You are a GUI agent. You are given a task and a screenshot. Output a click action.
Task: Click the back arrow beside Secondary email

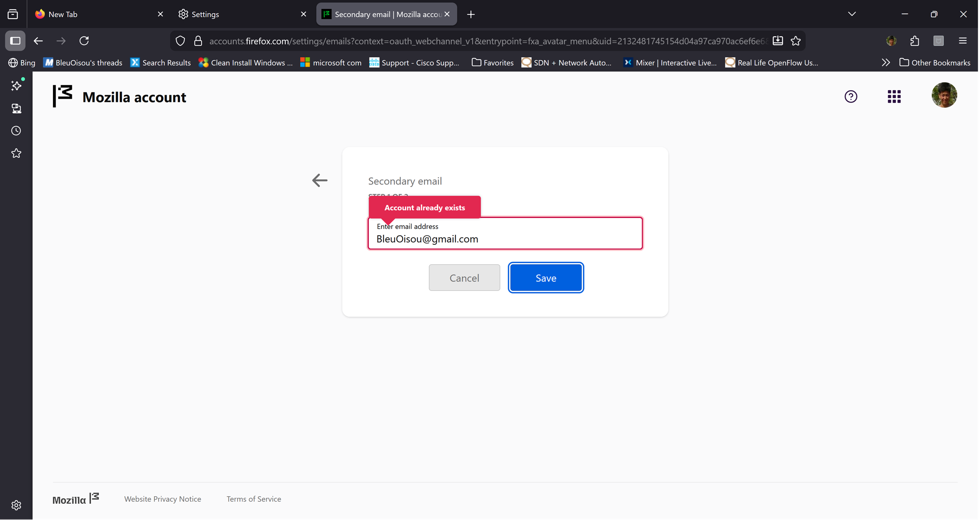(320, 180)
